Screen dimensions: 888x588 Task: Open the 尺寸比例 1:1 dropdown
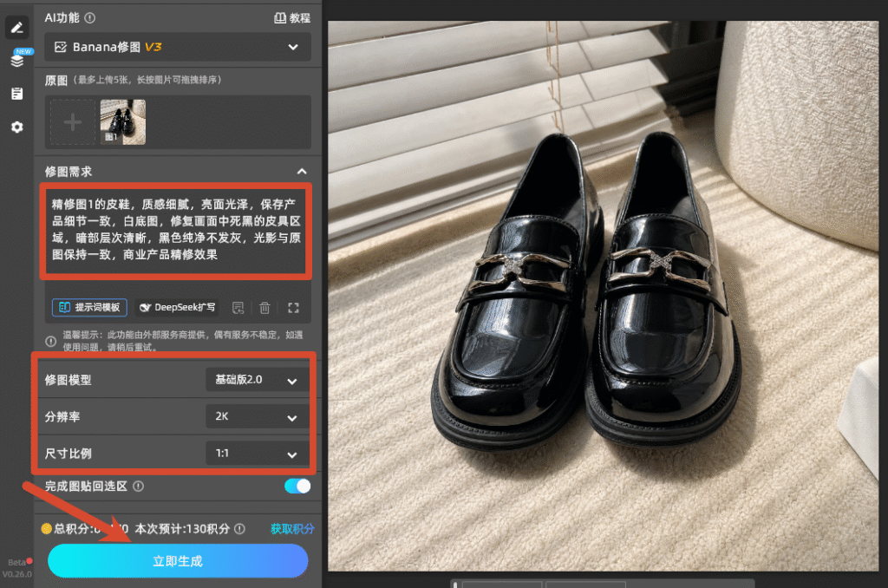[257, 454]
